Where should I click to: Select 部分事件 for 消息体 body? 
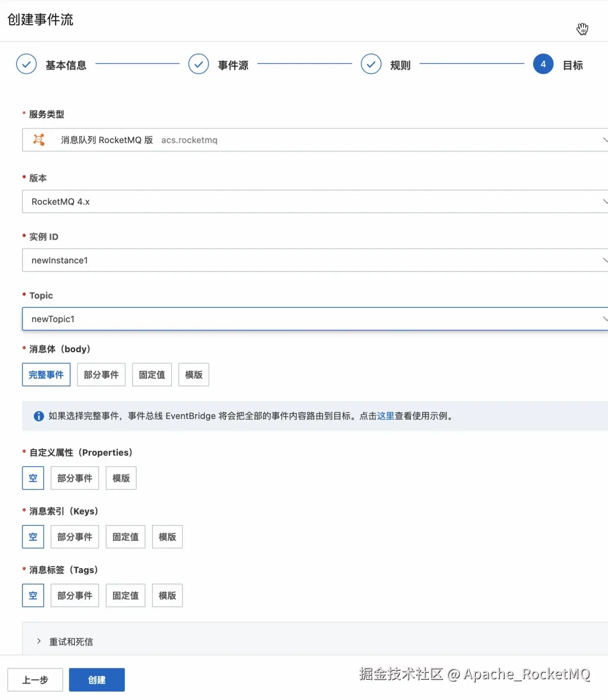pyautogui.click(x=101, y=375)
